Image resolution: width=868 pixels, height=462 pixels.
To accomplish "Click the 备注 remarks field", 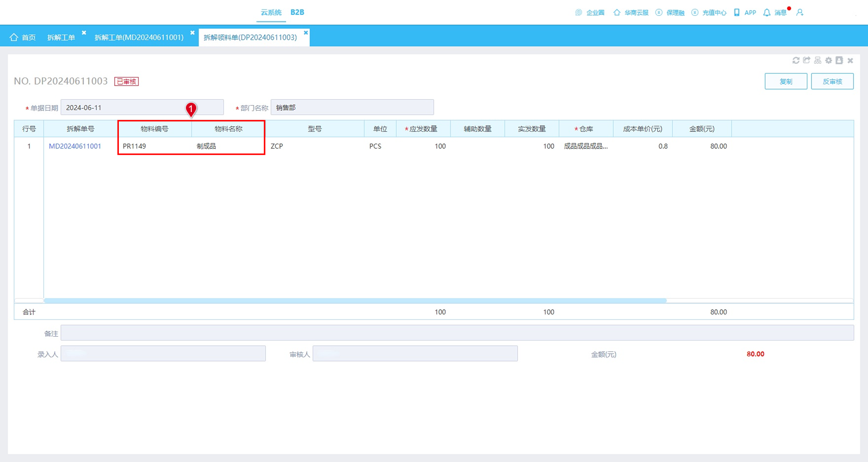I will pos(457,333).
